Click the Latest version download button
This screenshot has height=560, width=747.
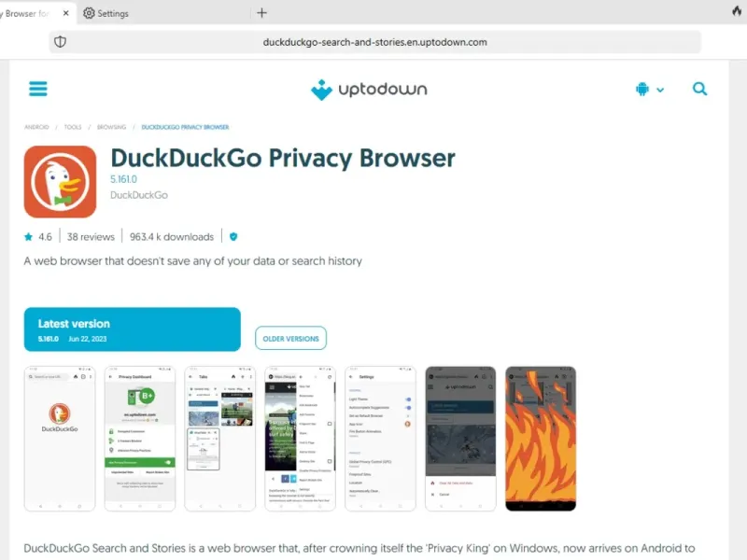[x=133, y=329]
